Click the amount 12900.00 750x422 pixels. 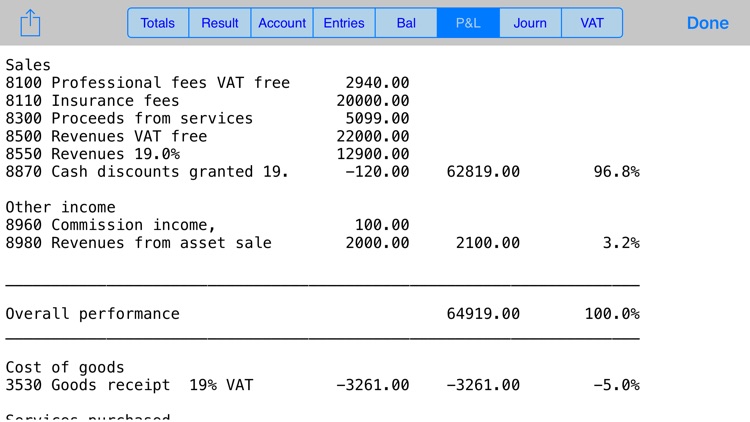tap(373, 154)
